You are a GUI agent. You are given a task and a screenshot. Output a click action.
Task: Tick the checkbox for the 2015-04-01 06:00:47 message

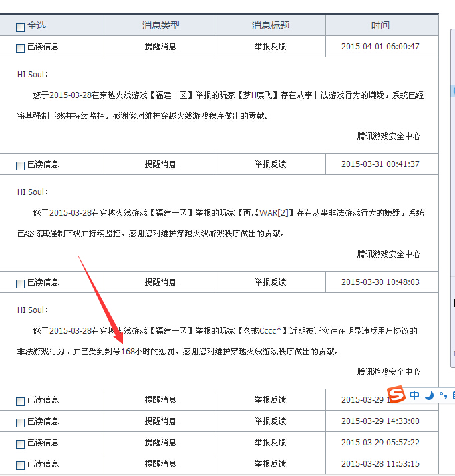click(21, 48)
